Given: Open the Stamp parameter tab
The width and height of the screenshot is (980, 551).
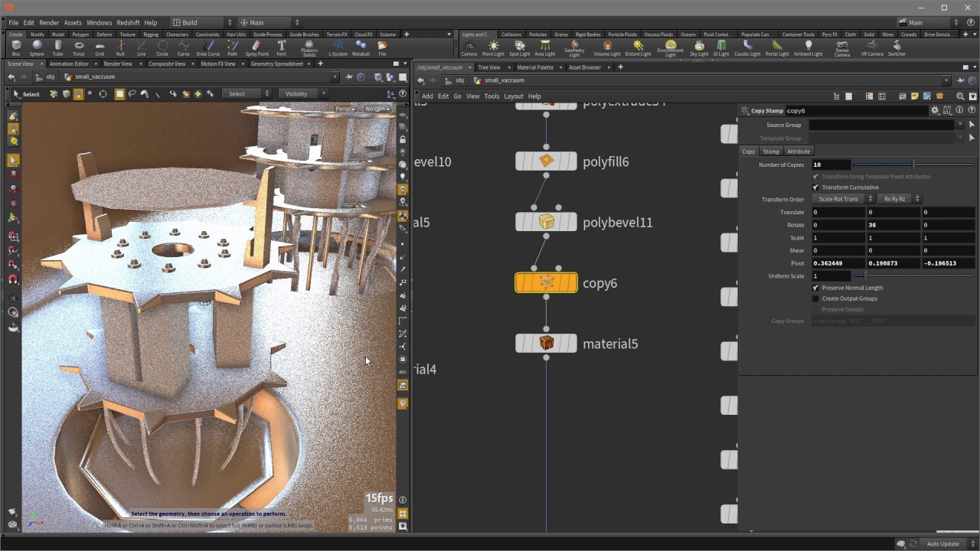Looking at the screenshot, I should (771, 152).
